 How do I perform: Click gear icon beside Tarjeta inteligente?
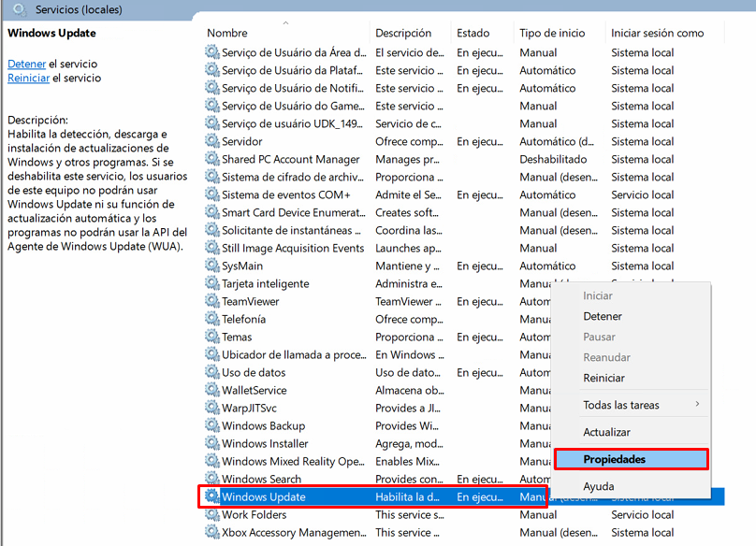pos(212,283)
